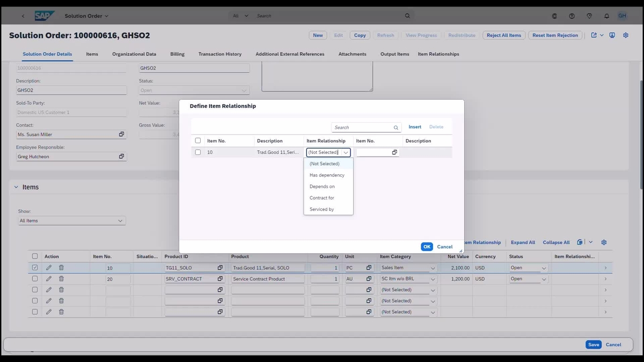Toggle the select-all checkbox in dialog header
This screenshot has height=362, width=644.
pos(197,140)
